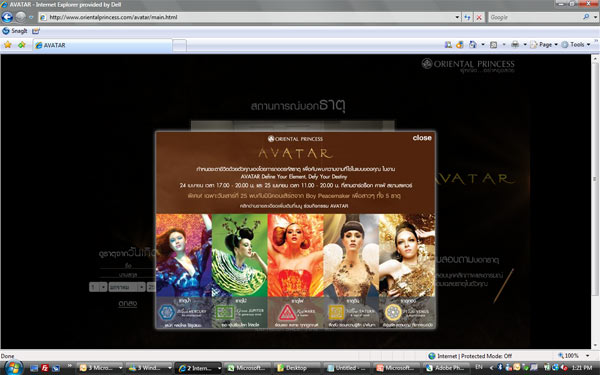Switch to Adobe Ph... taskbar button
Screen dimensions: 600x375
(445, 368)
